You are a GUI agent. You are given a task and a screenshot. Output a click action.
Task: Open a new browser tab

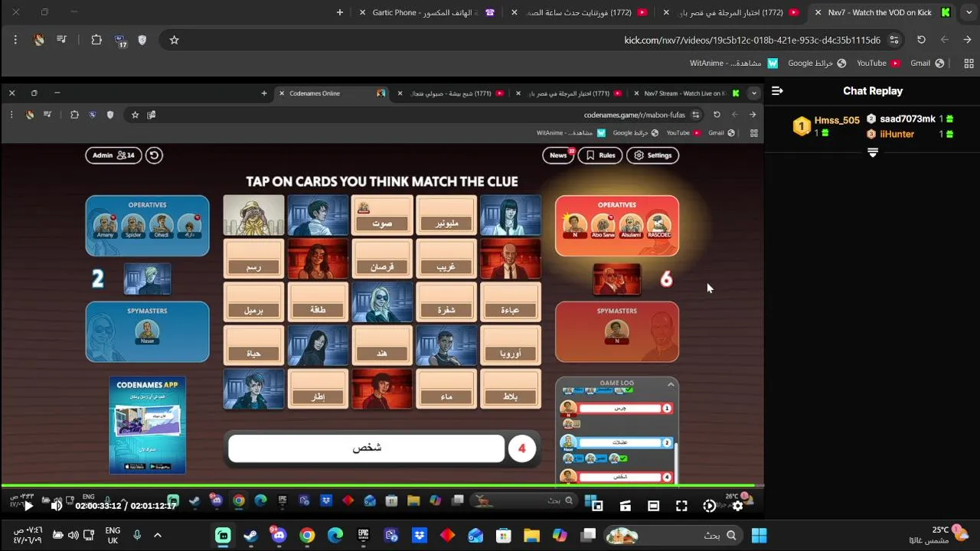340,12
